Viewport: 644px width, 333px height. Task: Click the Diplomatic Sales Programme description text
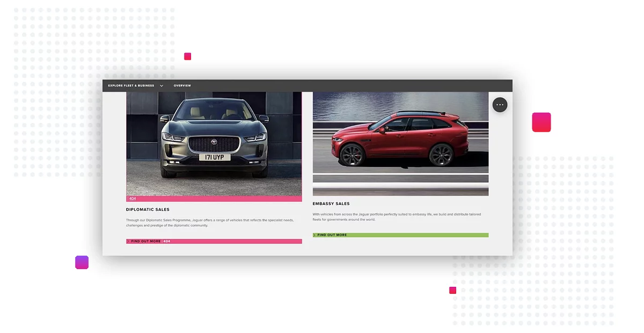click(x=210, y=223)
